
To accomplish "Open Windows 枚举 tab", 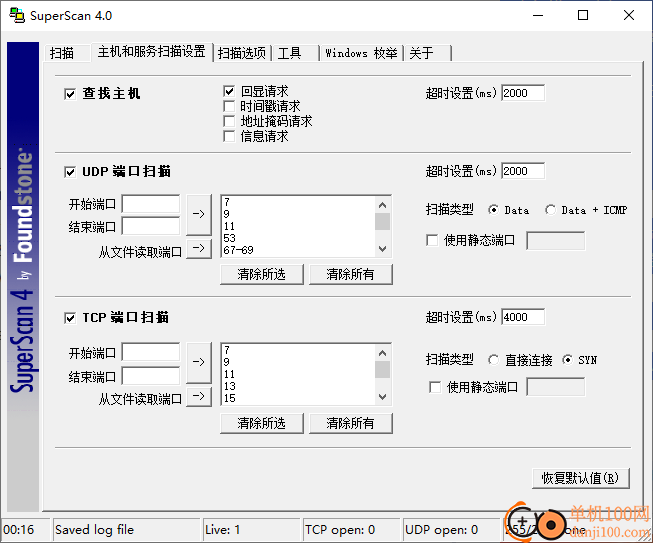I will (x=361, y=53).
